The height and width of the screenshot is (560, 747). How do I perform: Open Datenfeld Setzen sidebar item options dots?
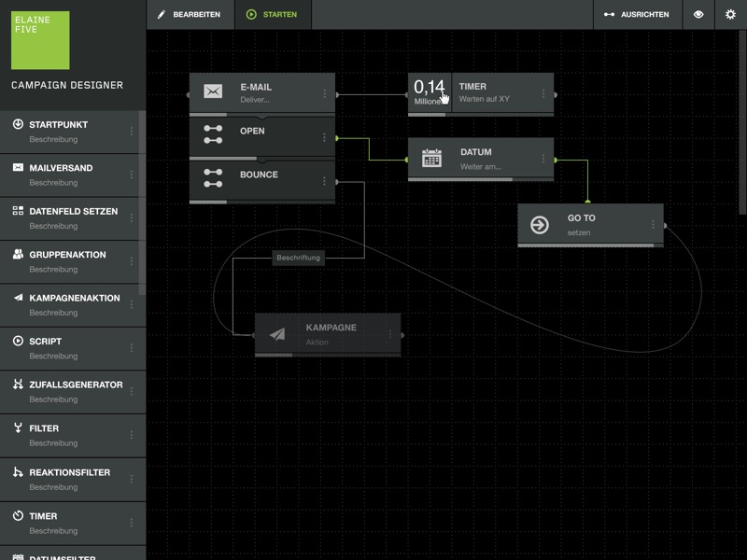[x=132, y=217]
